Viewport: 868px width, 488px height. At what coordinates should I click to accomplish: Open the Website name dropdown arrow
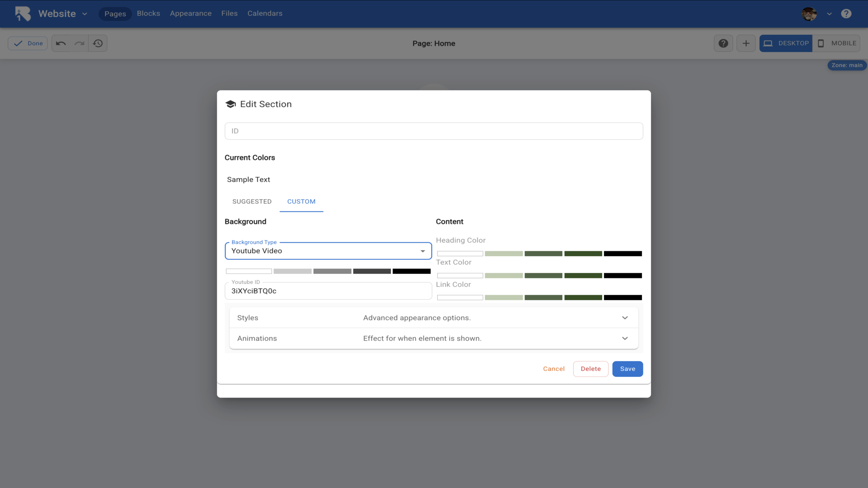tap(85, 14)
